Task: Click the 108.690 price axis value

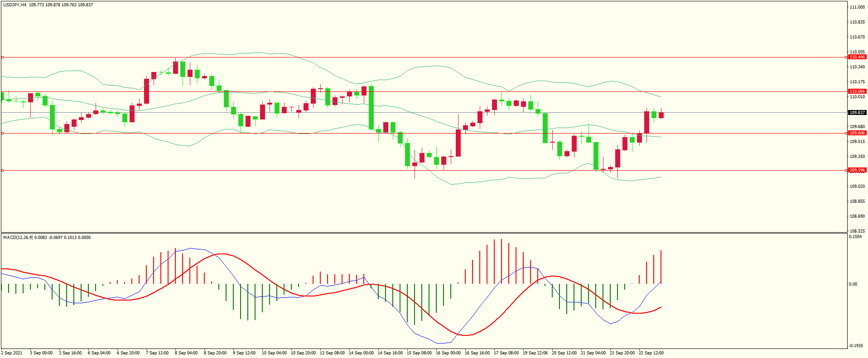Action: pyautogui.click(x=857, y=216)
